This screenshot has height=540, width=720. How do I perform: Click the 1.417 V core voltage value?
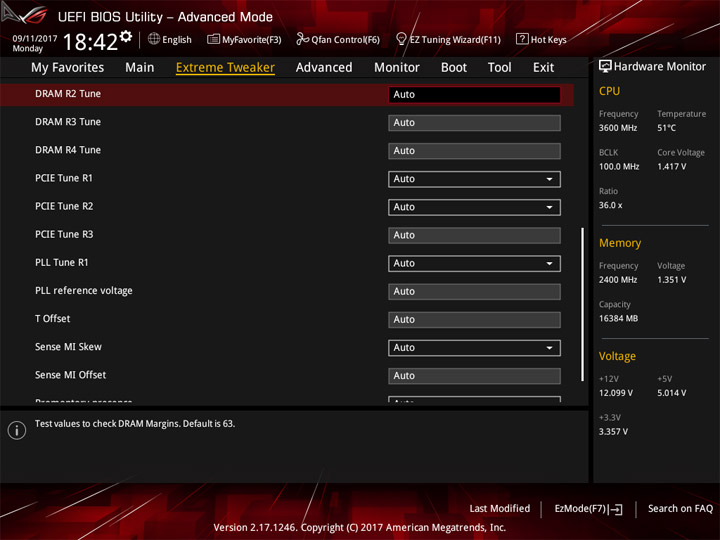(671, 167)
